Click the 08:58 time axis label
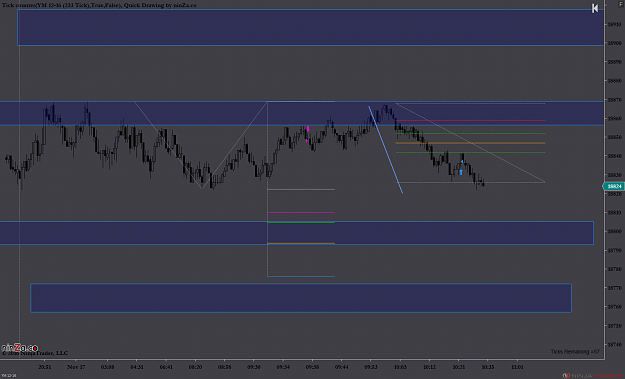The width and height of the screenshot is (625, 379). (x=224, y=367)
